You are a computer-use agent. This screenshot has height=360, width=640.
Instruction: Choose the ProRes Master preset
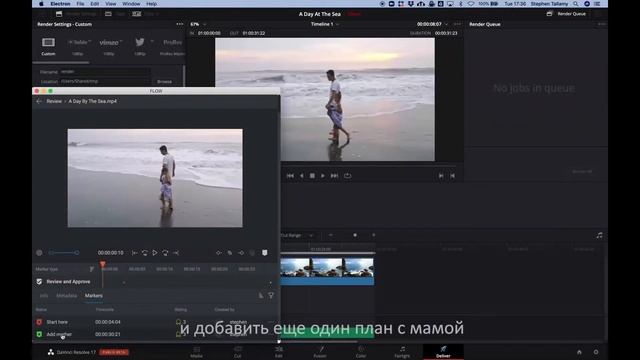coord(172,42)
